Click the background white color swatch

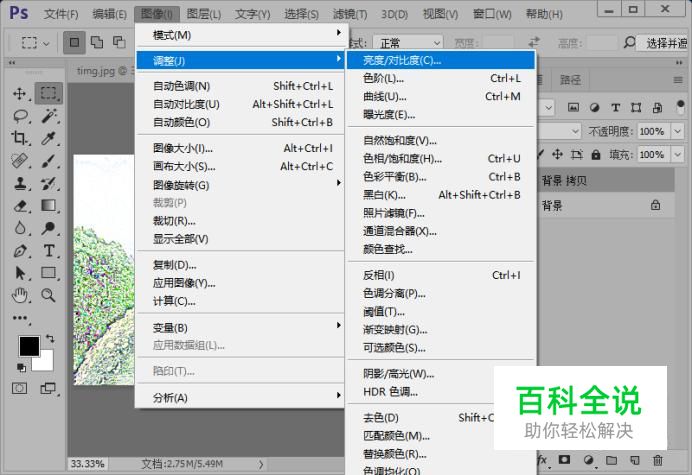click(47, 364)
